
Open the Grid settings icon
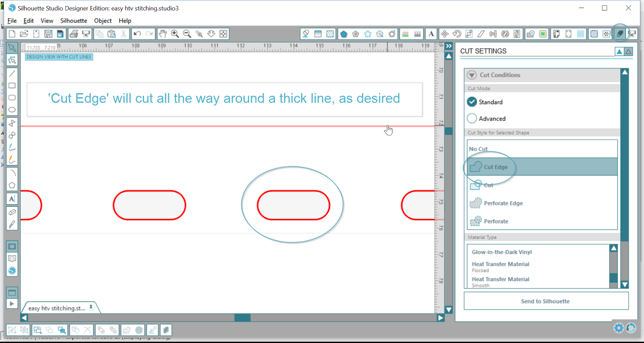[x=580, y=34]
